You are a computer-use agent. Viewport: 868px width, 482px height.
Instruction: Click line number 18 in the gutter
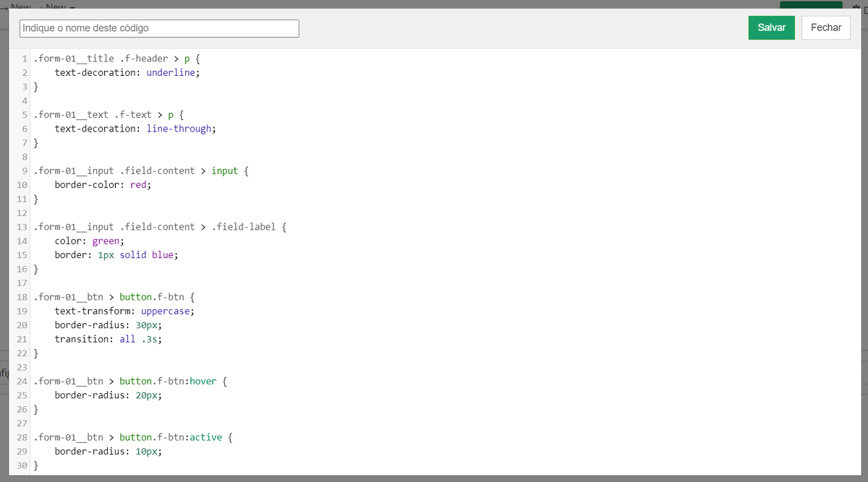click(22, 297)
